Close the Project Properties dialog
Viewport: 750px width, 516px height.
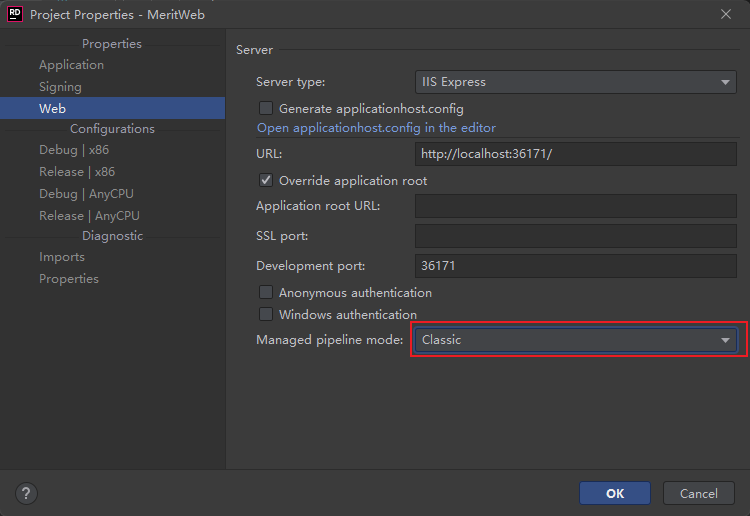tap(726, 14)
